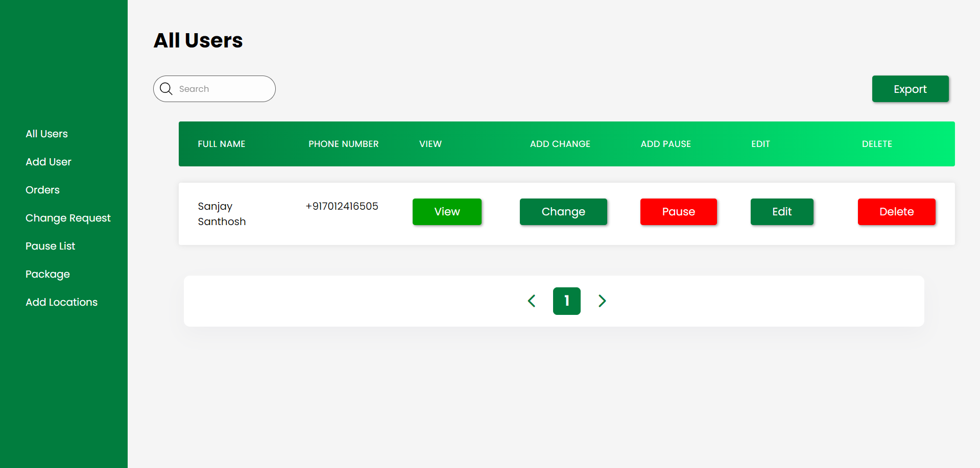Screen dimensions: 980x468
Task: Go to Package page
Action: (x=47, y=274)
